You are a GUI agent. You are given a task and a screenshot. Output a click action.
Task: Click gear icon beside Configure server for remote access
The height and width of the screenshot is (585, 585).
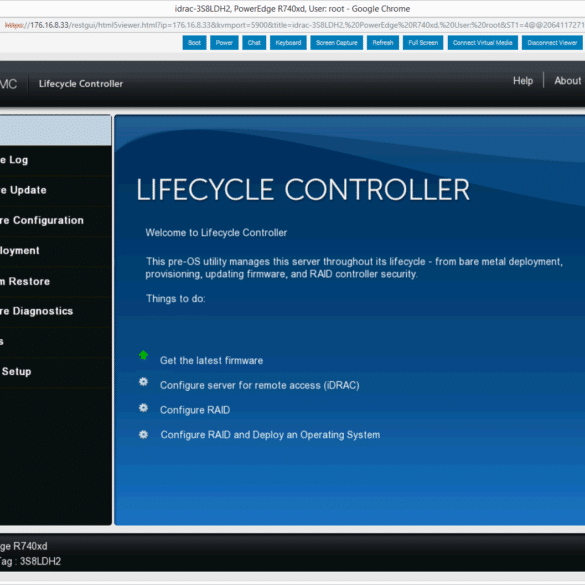[143, 382]
